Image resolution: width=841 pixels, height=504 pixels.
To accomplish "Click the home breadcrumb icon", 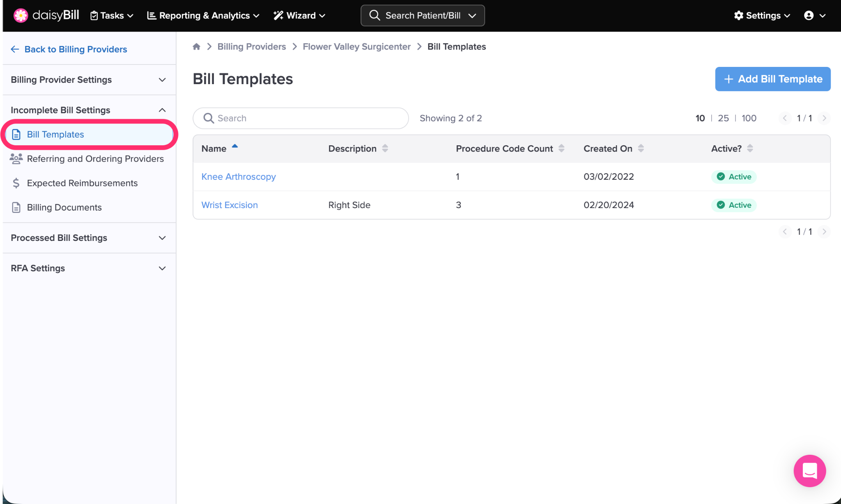I will pyautogui.click(x=196, y=47).
